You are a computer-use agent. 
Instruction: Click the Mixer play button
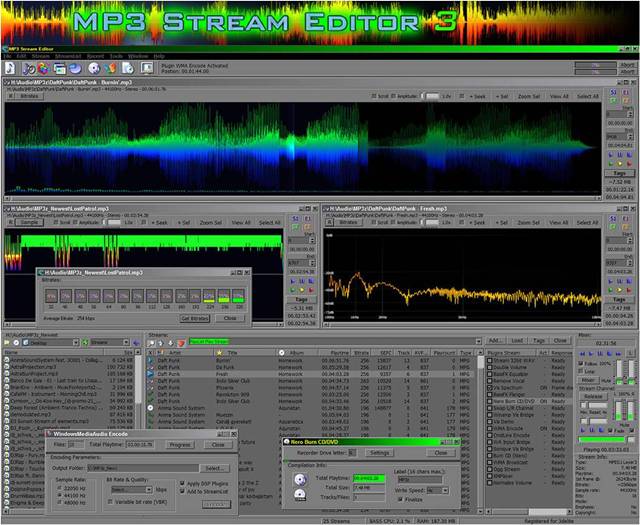(591, 354)
